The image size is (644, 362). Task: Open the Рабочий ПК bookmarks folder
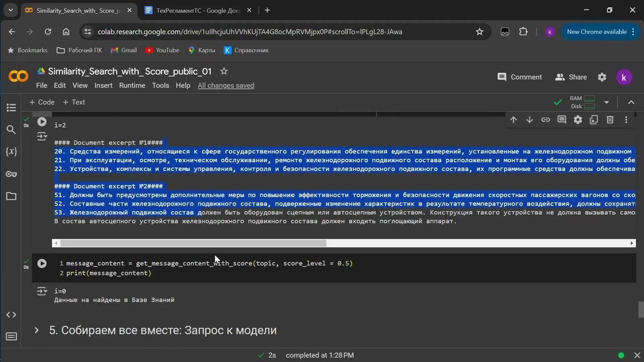tap(79, 50)
